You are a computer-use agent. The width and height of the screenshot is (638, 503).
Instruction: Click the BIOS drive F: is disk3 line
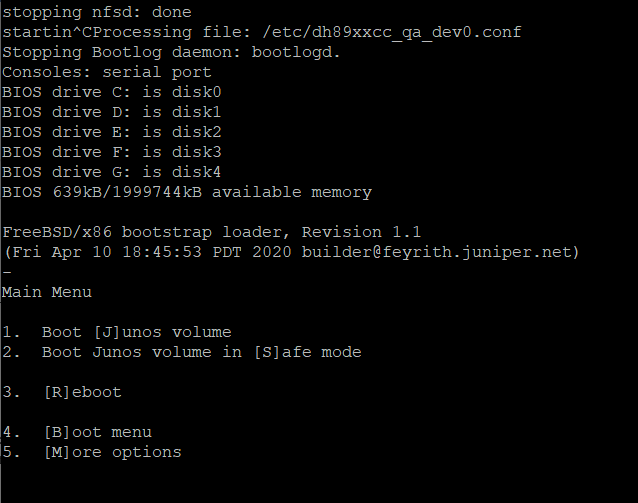tap(111, 152)
